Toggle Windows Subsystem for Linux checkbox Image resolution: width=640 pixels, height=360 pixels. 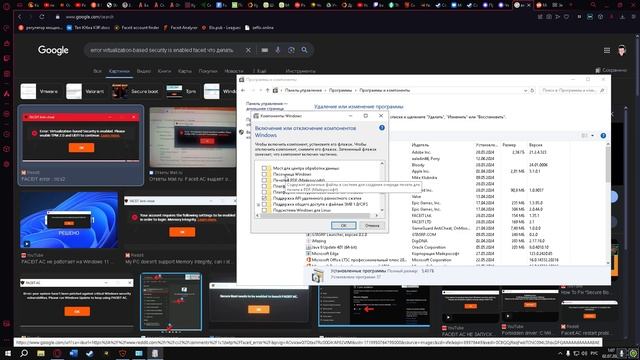(x=264, y=210)
